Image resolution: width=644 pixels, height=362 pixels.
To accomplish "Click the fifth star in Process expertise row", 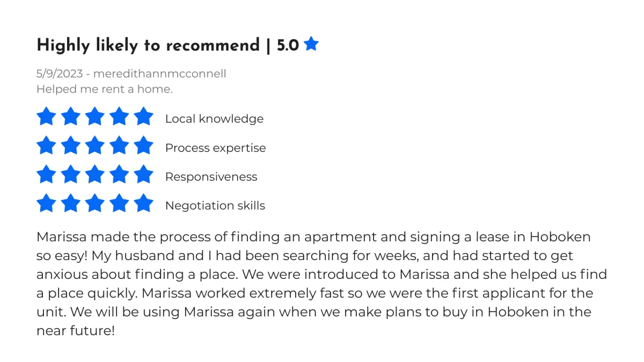I will click(x=143, y=145).
